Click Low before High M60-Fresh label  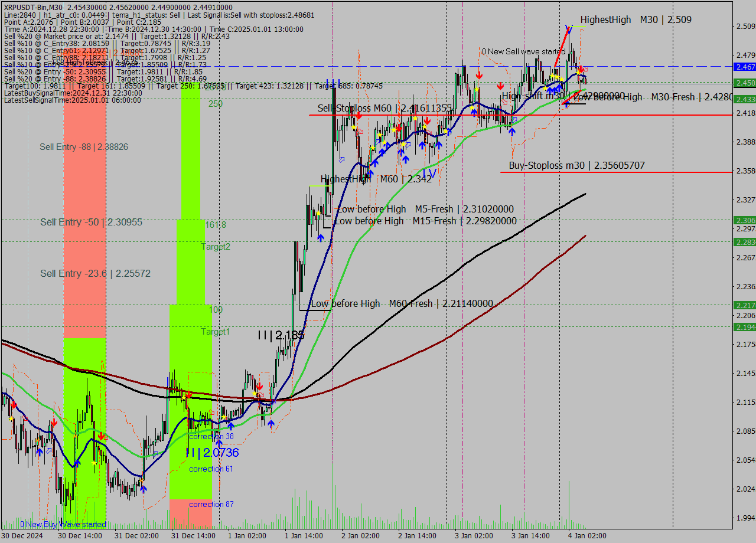coord(402,303)
